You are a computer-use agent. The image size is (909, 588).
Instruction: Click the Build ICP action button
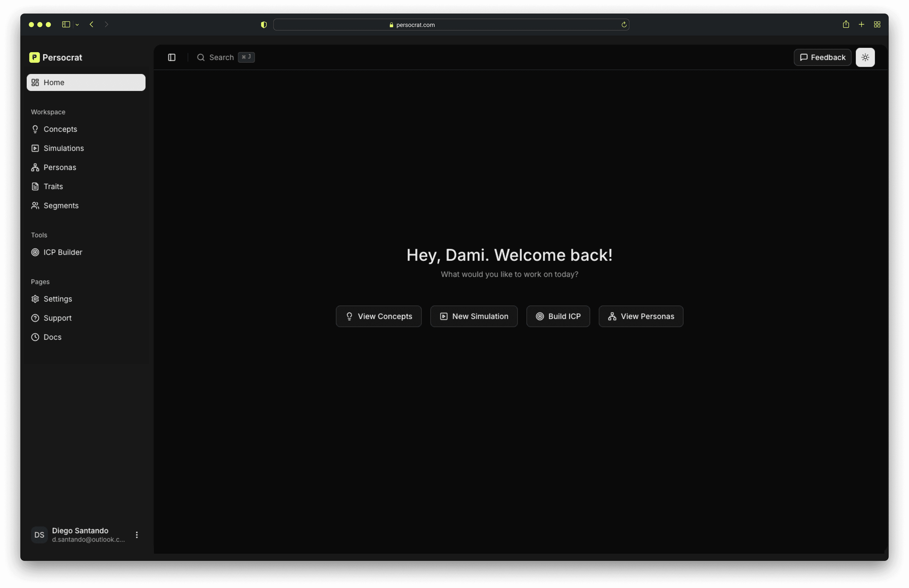pos(558,316)
